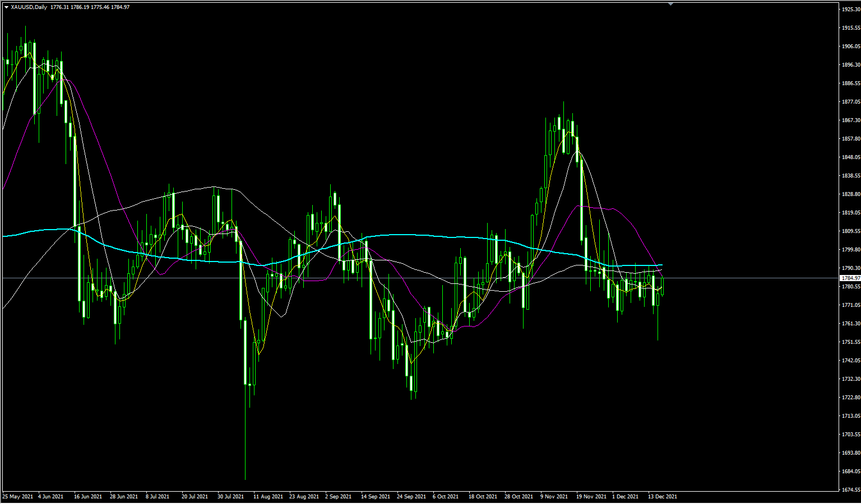This screenshot has width=861, height=504.
Task: Click the 25 May 2021 date label
Action: point(18,497)
